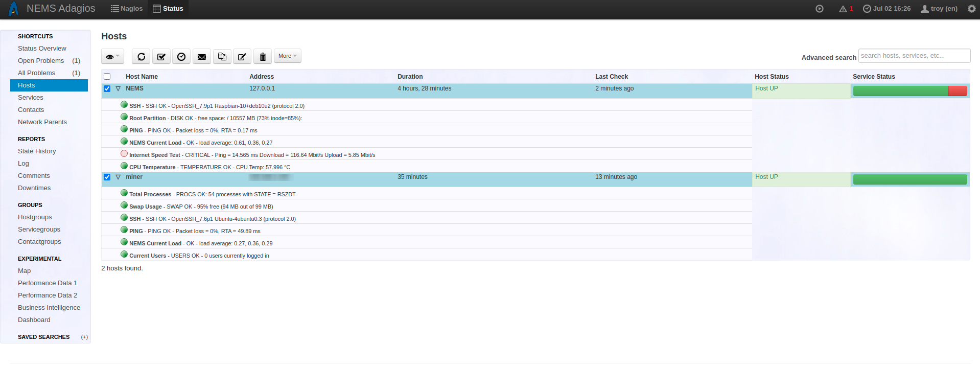Click SSH status icon under NEMS
This screenshot has height=366, width=980.
[x=124, y=104]
